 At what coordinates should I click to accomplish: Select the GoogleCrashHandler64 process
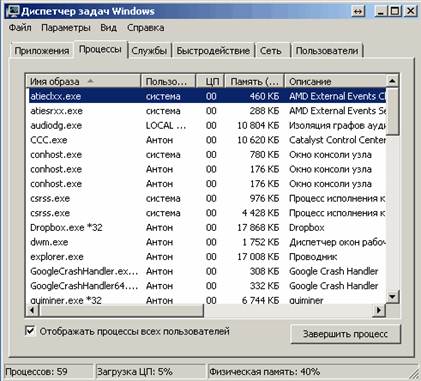206,286
